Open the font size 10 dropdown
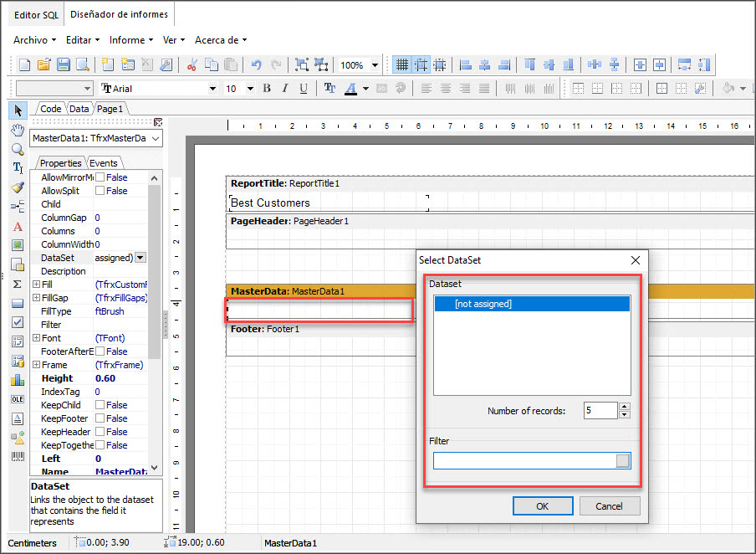Image resolution: width=756 pixels, height=554 pixels. click(250, 89)
